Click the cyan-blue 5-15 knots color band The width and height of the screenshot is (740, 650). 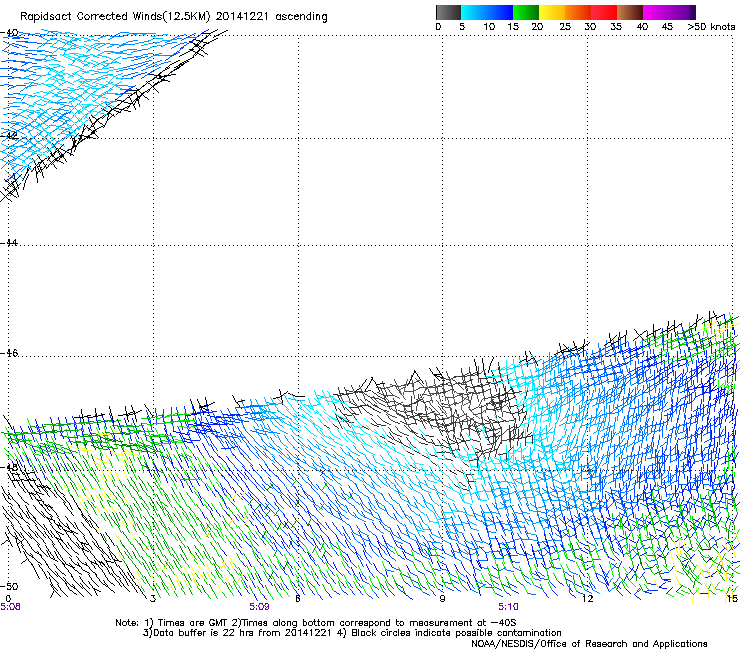click(487, 12)
